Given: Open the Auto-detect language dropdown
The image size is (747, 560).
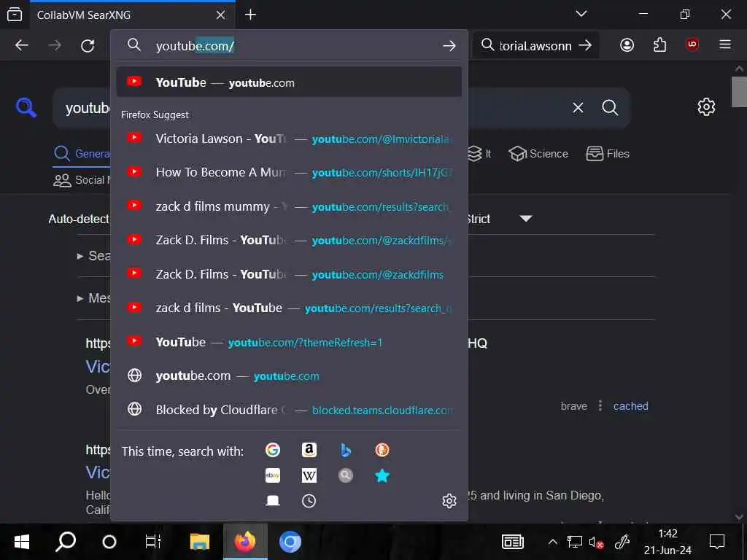Looking at the screenshot, I should [x=79, y=219].
